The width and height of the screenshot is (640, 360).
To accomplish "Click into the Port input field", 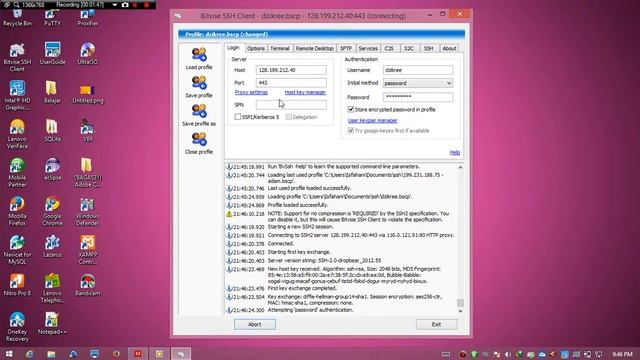I will coord(291,82).
